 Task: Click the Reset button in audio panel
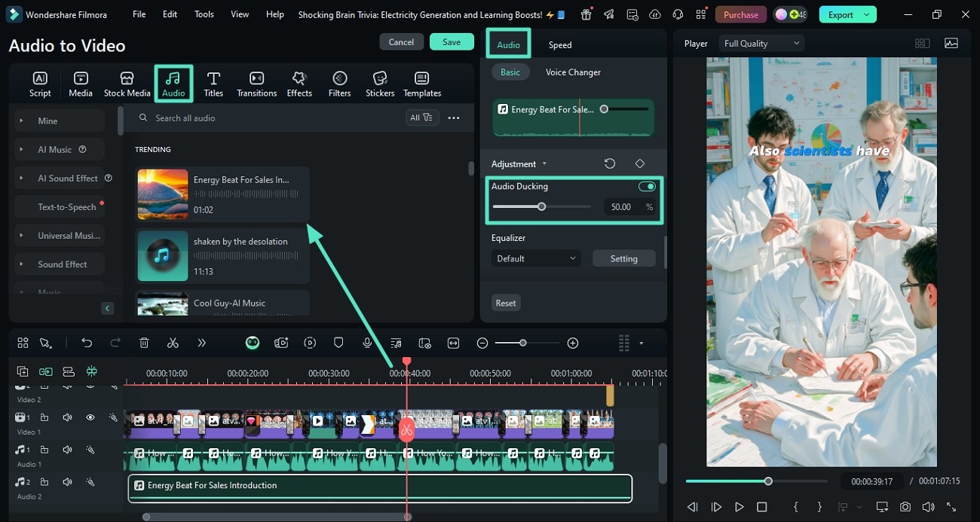[x=506, y=303]
